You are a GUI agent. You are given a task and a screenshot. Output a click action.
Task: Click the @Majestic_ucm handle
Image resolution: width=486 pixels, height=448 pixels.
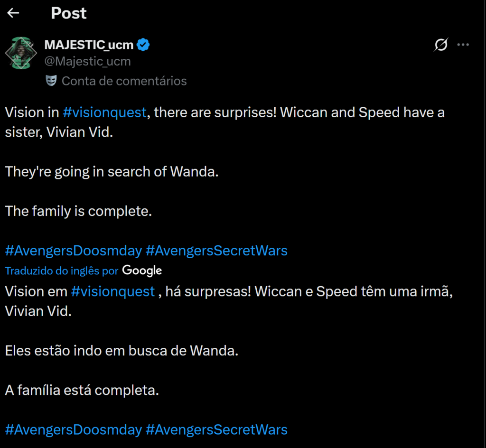[x=87, y=61]
